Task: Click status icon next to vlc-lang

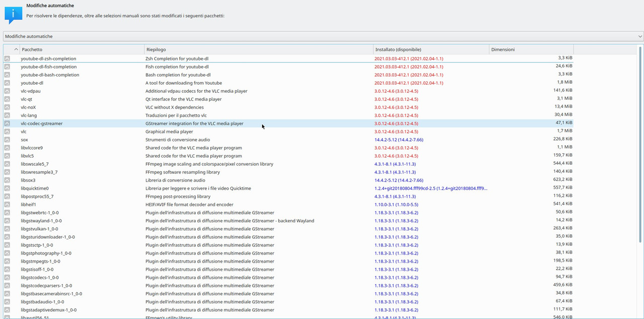Action: coord(7,115)
